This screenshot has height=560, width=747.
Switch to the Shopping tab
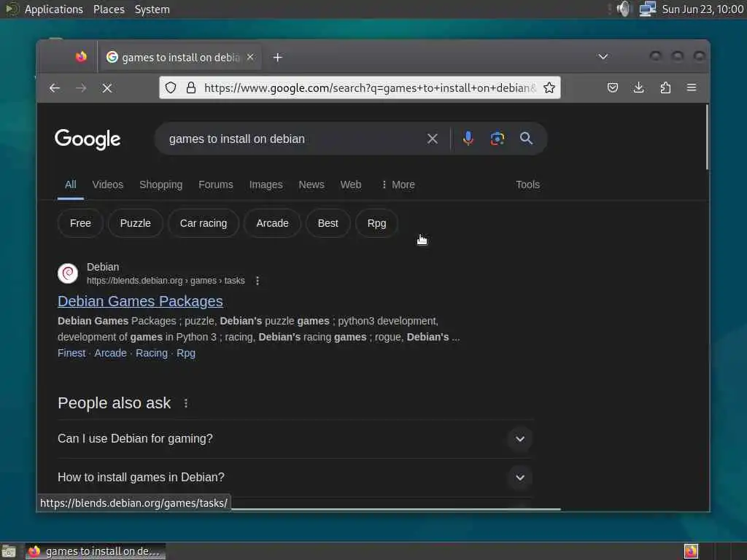tap(161, 184)
